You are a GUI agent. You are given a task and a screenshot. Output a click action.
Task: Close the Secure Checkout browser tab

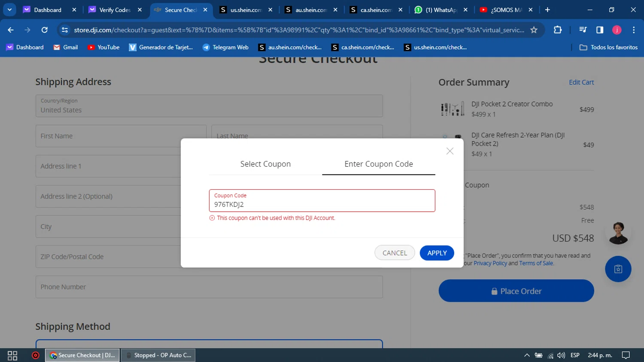pos(205,9)
